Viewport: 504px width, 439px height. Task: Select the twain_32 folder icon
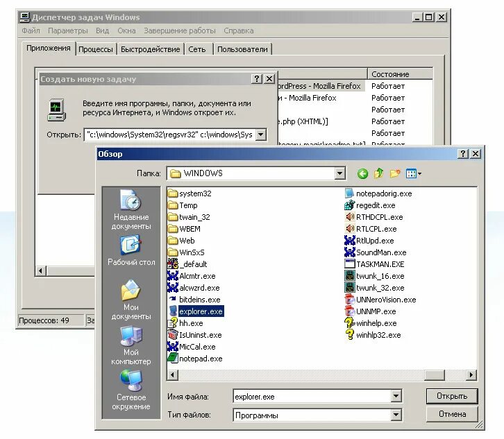tap(173, 217)
